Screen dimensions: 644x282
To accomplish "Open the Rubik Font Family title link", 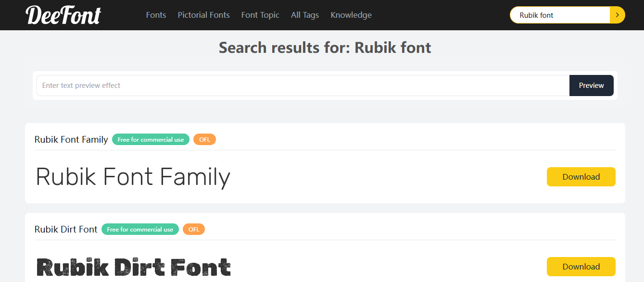I will (x=71, y=139).
